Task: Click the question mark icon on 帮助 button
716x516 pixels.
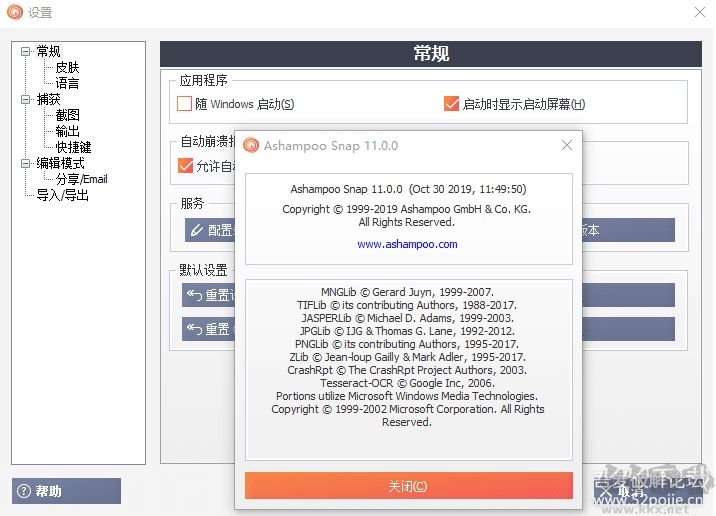Action: pos(23,491)
